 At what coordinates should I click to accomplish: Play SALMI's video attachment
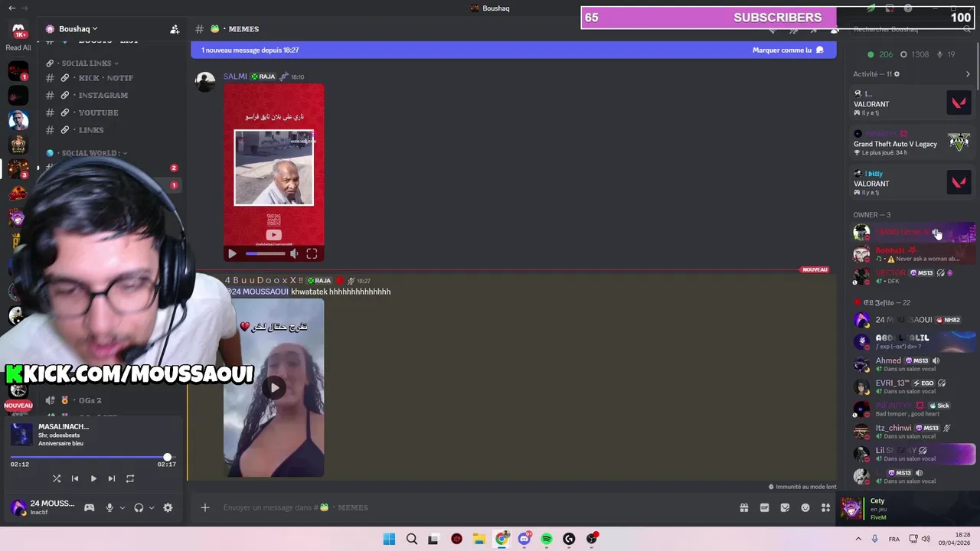[232, 253]
